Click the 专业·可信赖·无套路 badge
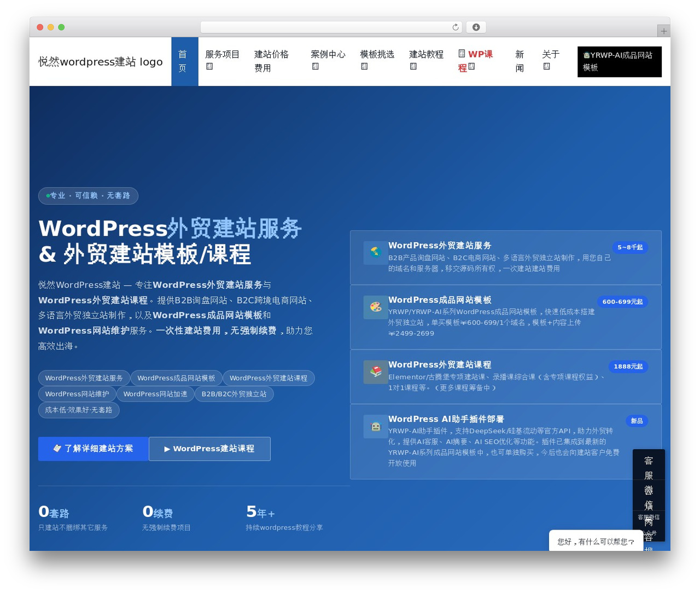The width and height of the screenshot is (700, 593). (x=88, y=195)
